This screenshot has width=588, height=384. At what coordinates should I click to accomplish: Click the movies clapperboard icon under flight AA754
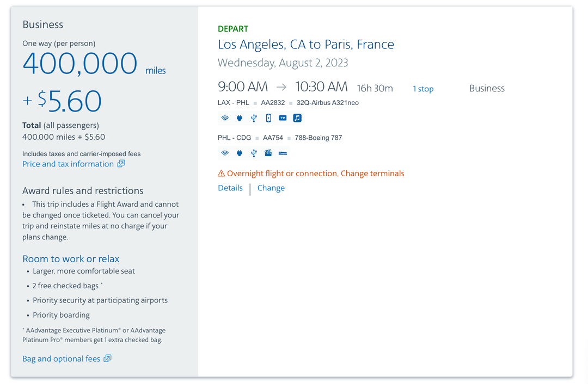(x=268, y=153)
